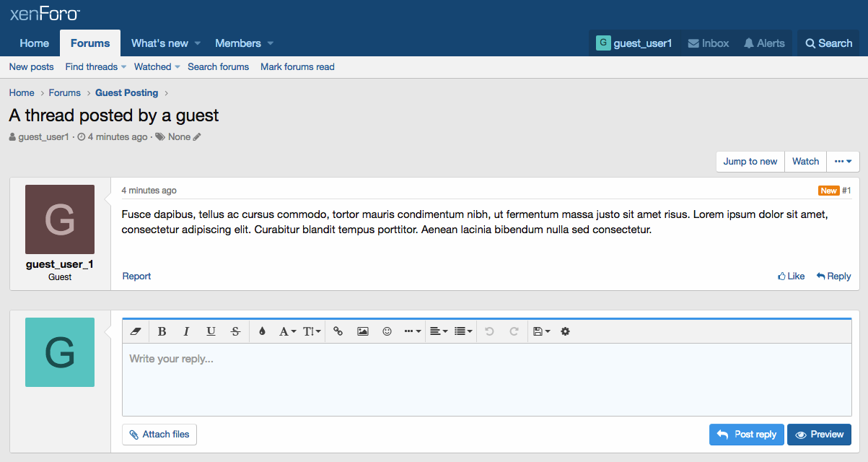The width and height of the screenshot is (868, 462).
Task: Click the editor redo arrow
Action: (514, 331)
